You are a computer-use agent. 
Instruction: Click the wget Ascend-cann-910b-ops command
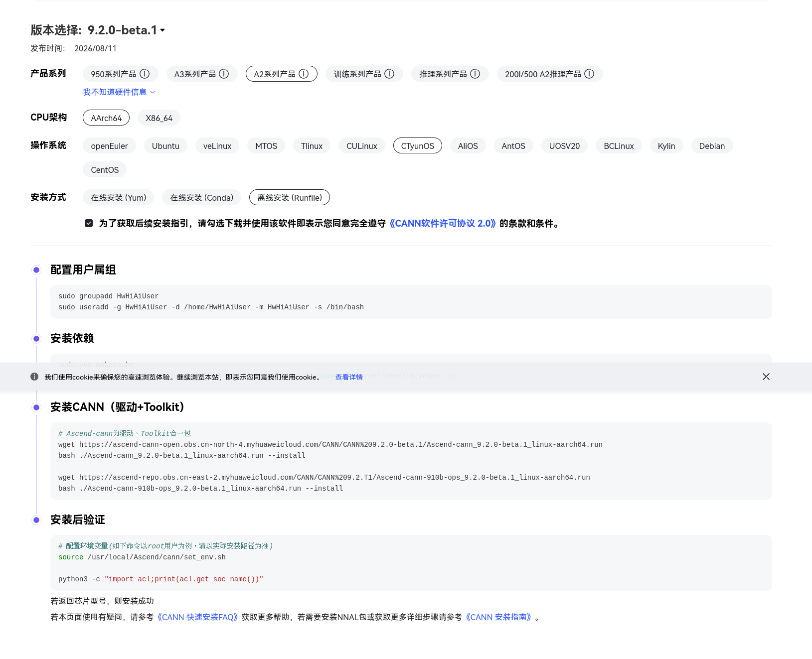tap(324, 478)
